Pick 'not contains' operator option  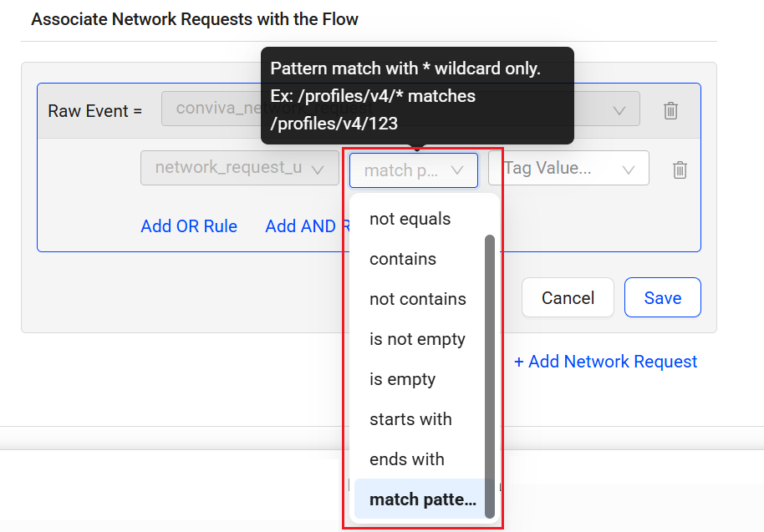point(418,299)
